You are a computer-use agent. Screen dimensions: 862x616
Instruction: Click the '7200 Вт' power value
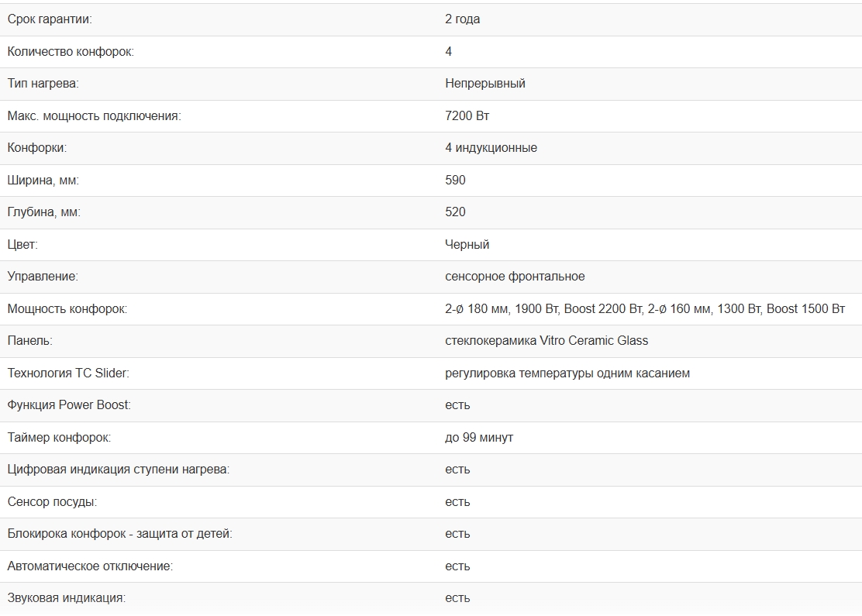click(467, 116)
